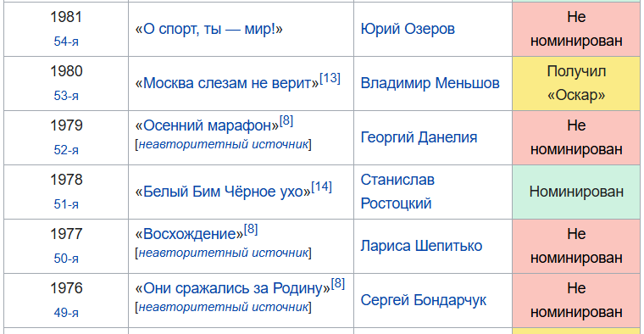Screen dimensions: 644x334
Task: Open footnote [8] next to «Осенний марафон»
Action: coord(286,120)
